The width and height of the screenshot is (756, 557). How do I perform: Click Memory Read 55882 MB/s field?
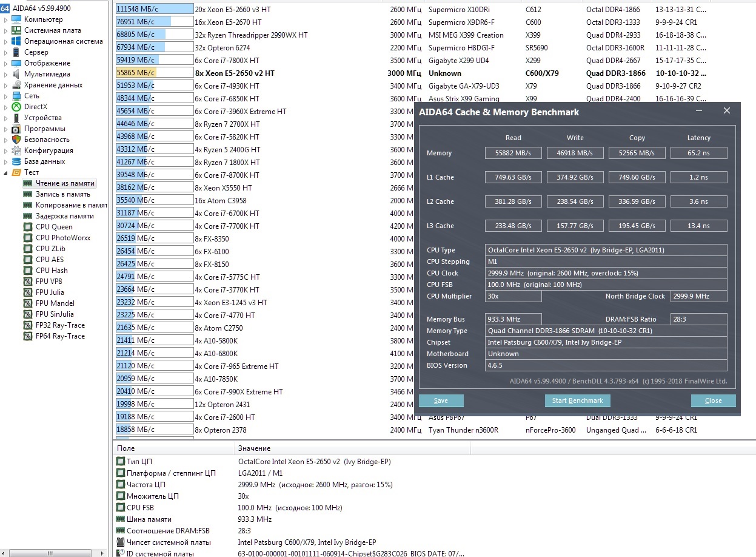513,153
